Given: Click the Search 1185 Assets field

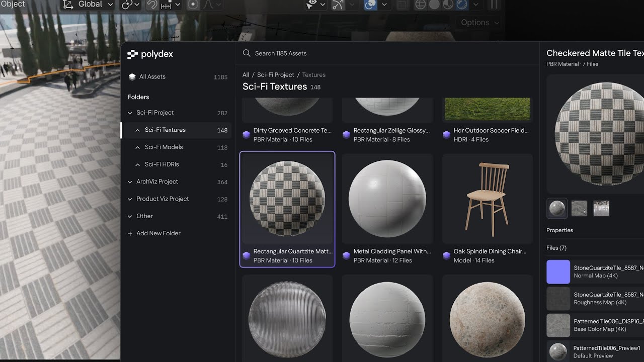Looking at the screenshot, I should coord(387,53).
